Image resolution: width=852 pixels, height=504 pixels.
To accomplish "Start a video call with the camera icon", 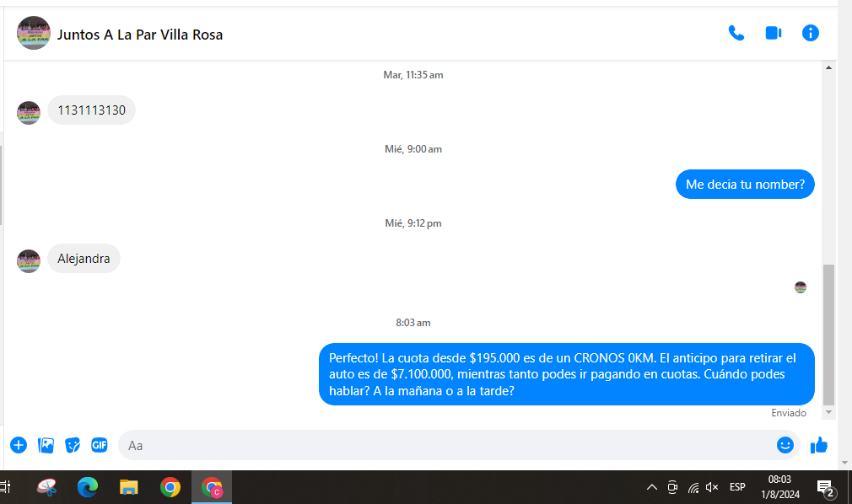I will [773, 34].
